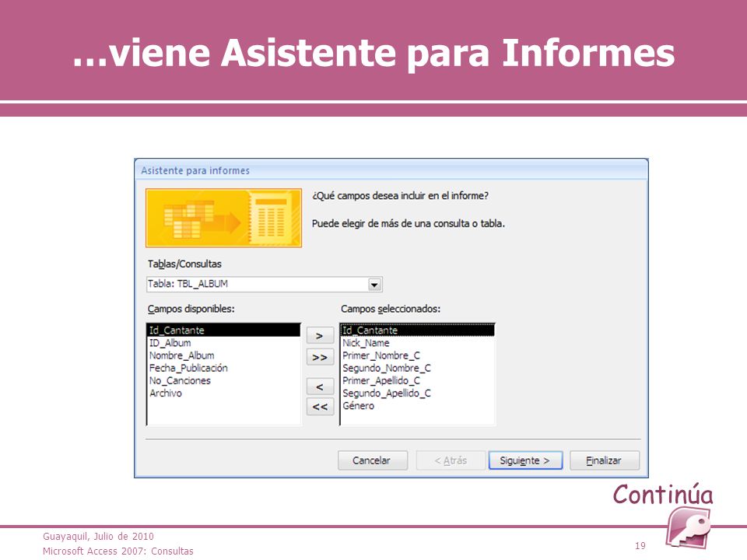Click the Campos seleccionados label
The width and height of the screenshot is (747, 560).
click(x=391, y=309)
